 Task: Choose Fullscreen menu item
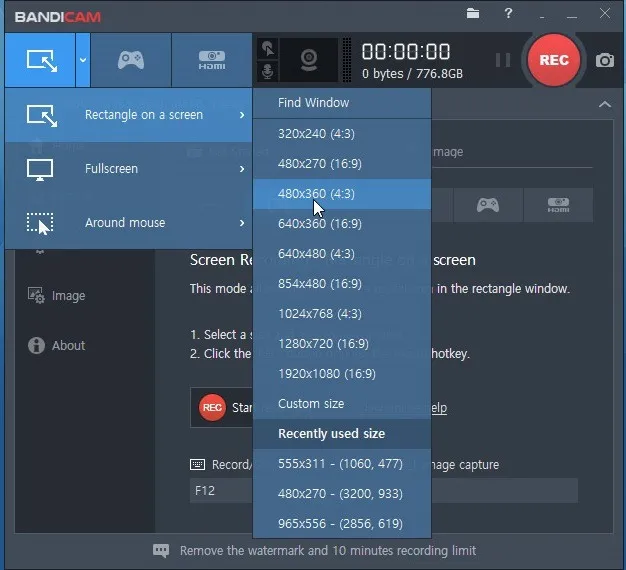coord(129,169)
